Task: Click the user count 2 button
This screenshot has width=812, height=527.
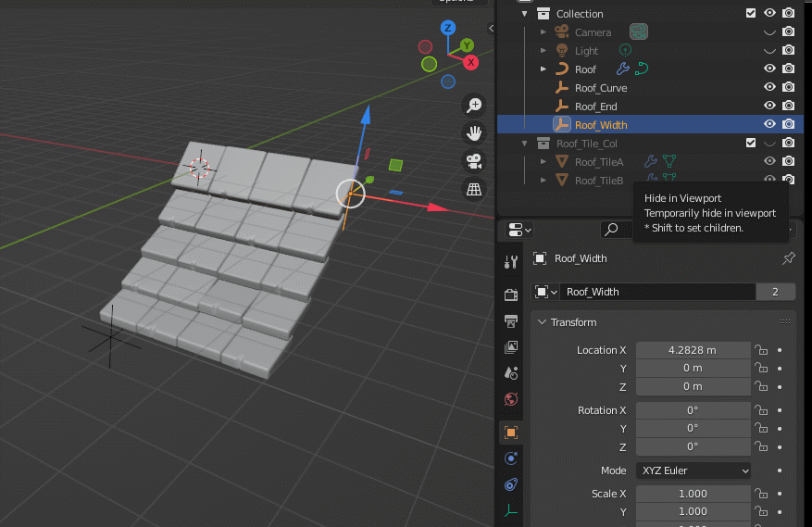Action: coord(775,292)
